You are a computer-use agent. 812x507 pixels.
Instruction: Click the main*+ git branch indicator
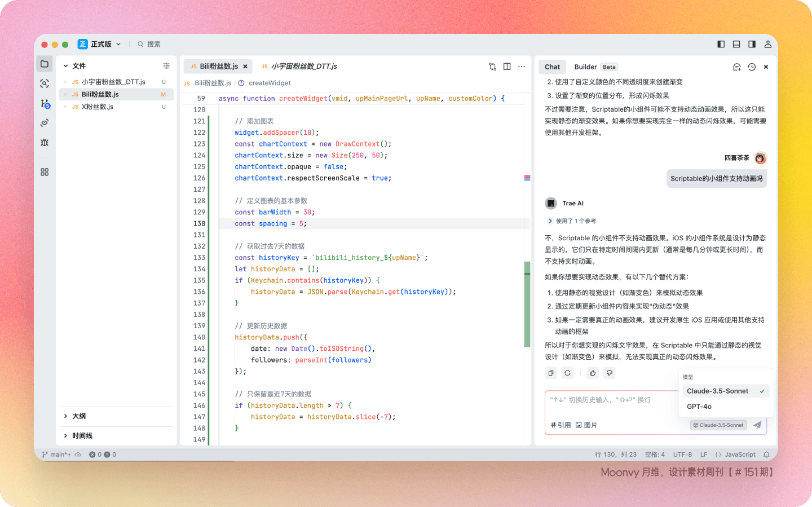[x=56, y=455]
